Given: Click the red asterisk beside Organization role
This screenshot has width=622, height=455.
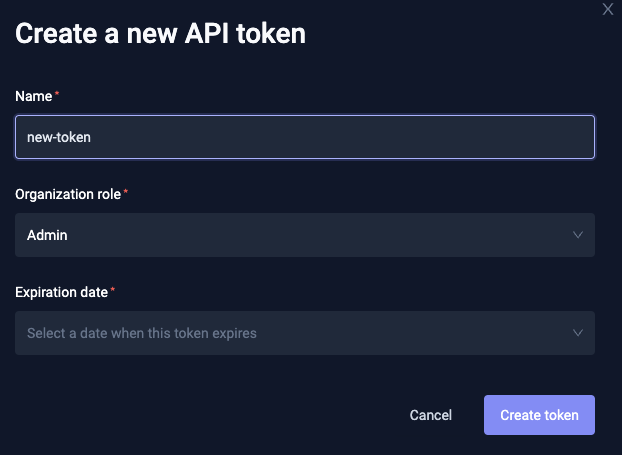Looking at the screenshot, I should (x=126, y=193).
